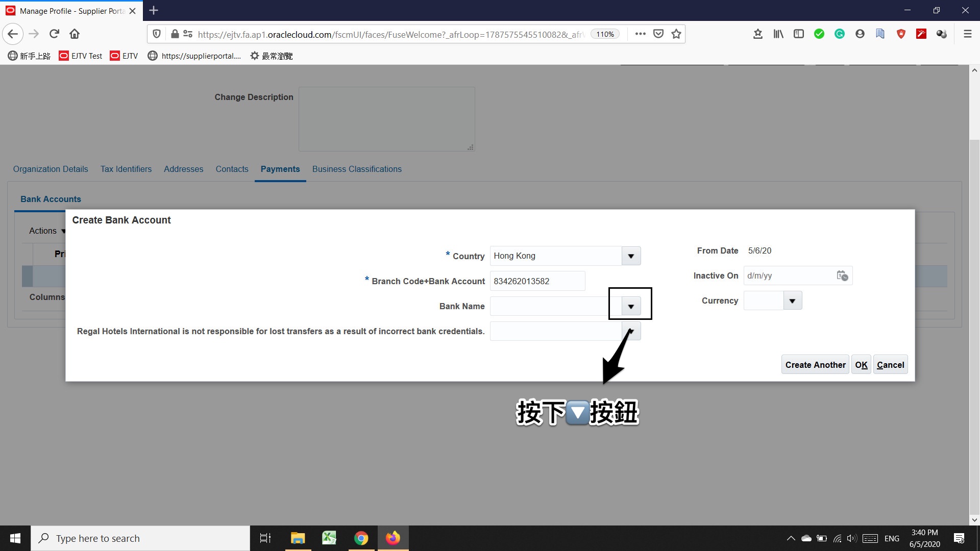Toggle the sidebar view icon

tap(799, 34)
